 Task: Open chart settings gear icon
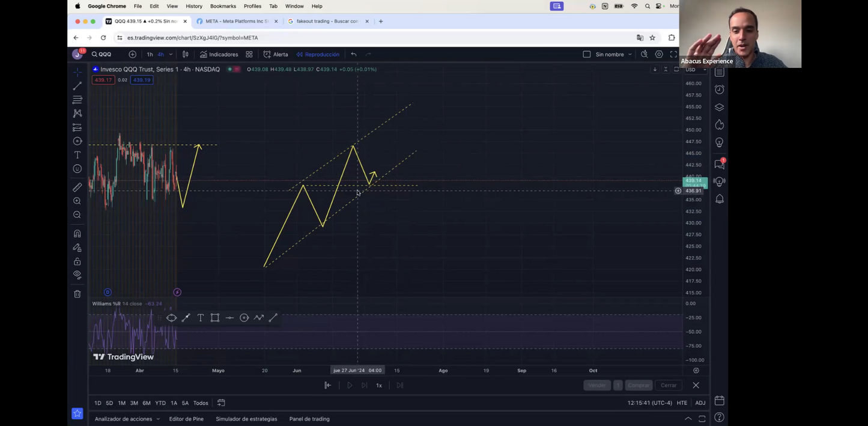[x=659, y=54]
